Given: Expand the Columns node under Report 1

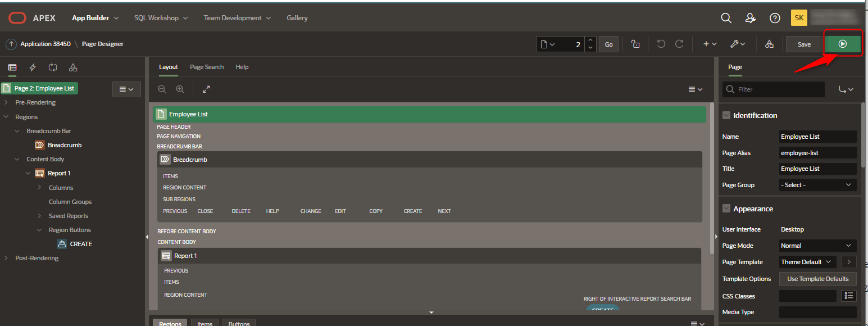Looking at the screenshot, I should 39,188.
